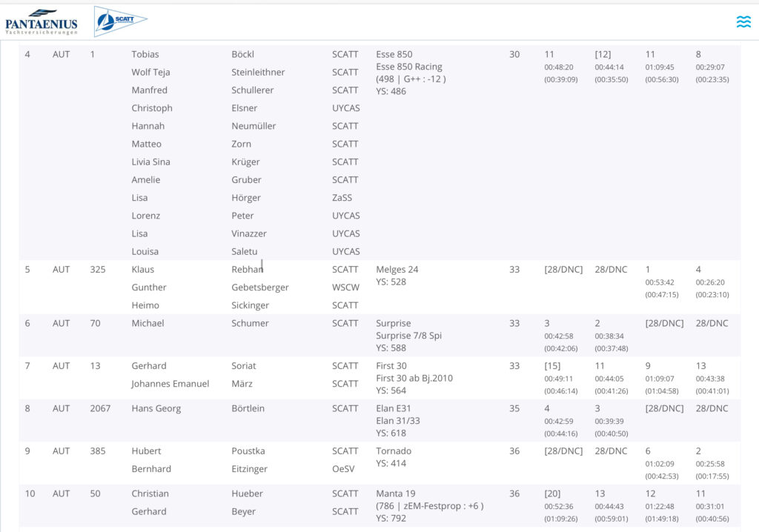Image resolution: width=759 pixels, height=532 pixels.
Task: Click Esse 850 Racing text
Action: (x=409, y=67)
